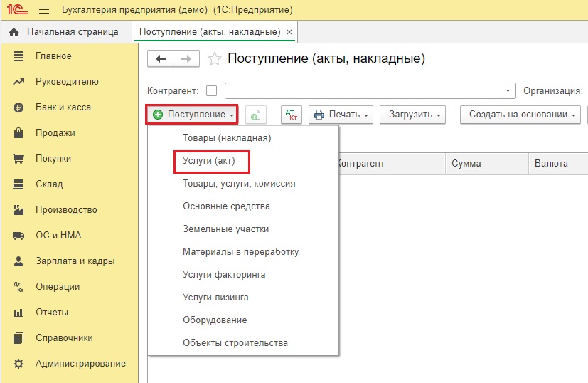Image resolution: width=588 pixels, height=383 pixels.
Task: Click into the Контрагент input field
Action: click(x=363, y=91)
